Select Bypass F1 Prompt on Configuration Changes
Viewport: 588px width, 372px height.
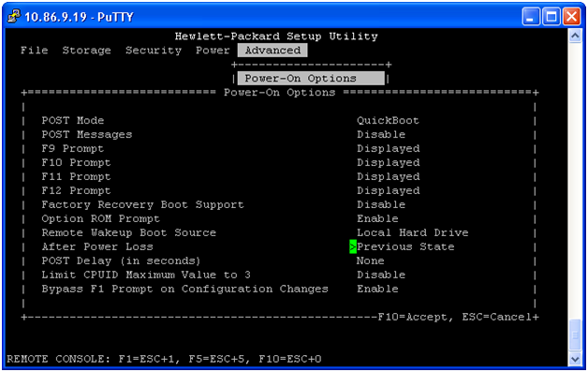click(x=184, y=289)
